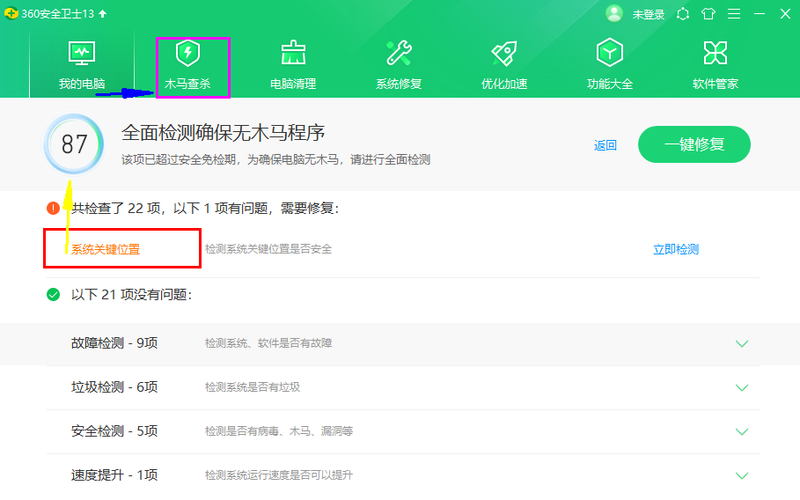The height and width of the screenshot is (500, 800).
Task: Click the 检测系统是否有垃圾 description
Action: [253, 387]
